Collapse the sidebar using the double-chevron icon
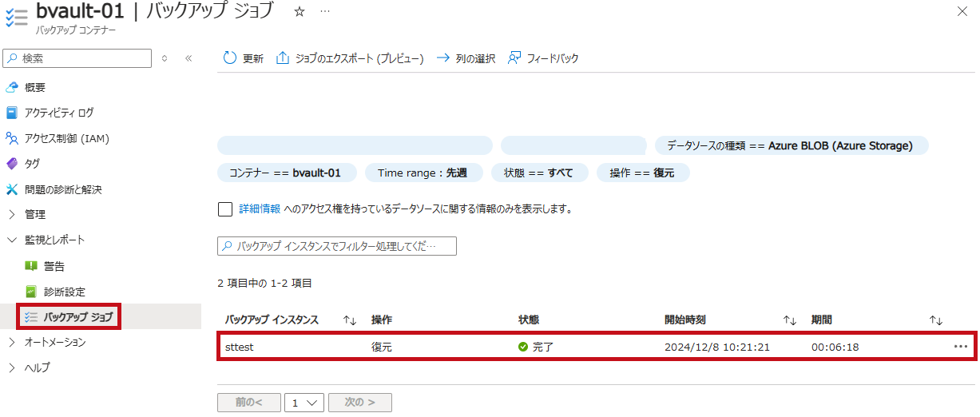This screenshot has height=417, width=980. pos(188,58)
